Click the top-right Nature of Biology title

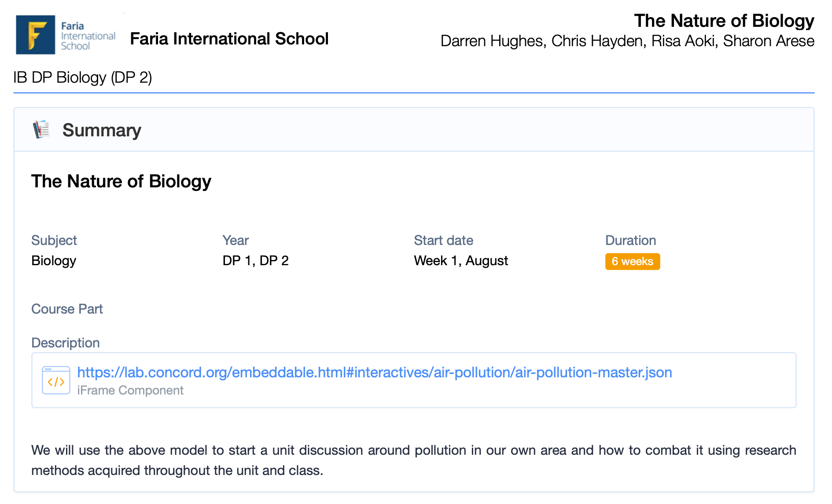click(x=724, y=21)
